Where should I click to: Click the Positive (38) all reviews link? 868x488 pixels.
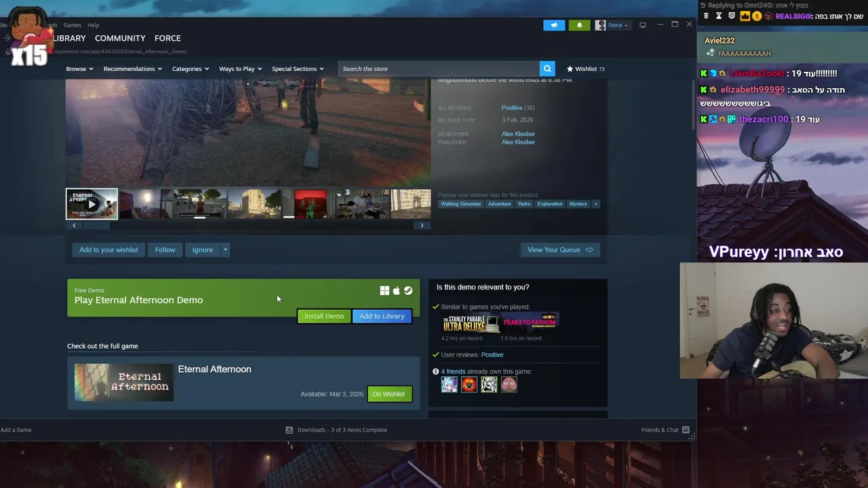[518, 108]
